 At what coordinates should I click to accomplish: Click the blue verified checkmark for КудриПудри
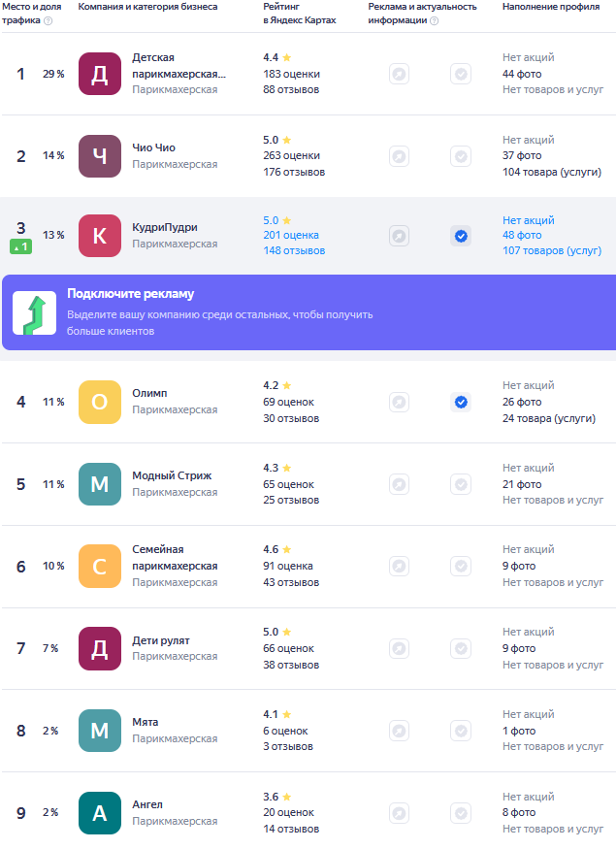tap(461, 236)
